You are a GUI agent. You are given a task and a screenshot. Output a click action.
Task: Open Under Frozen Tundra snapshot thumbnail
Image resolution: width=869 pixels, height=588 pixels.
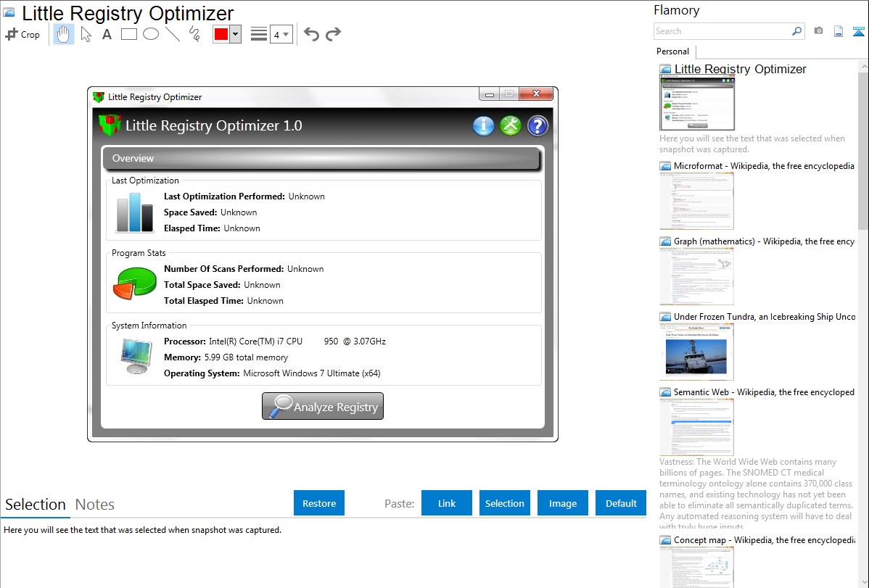tap(697, 352)
